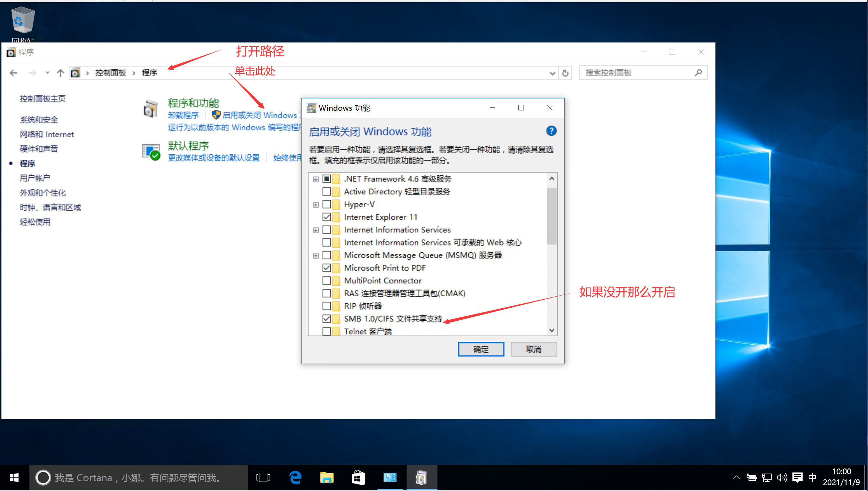Click the Programs and Features icon
This screenshot has height=491, width=868.
151,109
